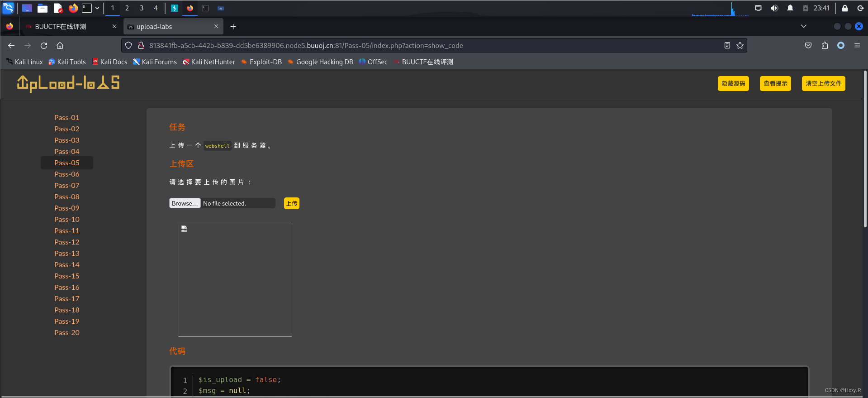Select Pass-09 in the sidebar
Image resolution: width=868 pixels, height=398 pixels.
tap(67, 208)
